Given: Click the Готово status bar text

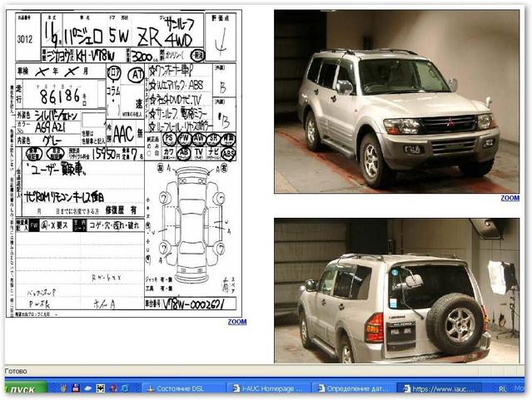Looking at the screenshot, I should 16,371.
